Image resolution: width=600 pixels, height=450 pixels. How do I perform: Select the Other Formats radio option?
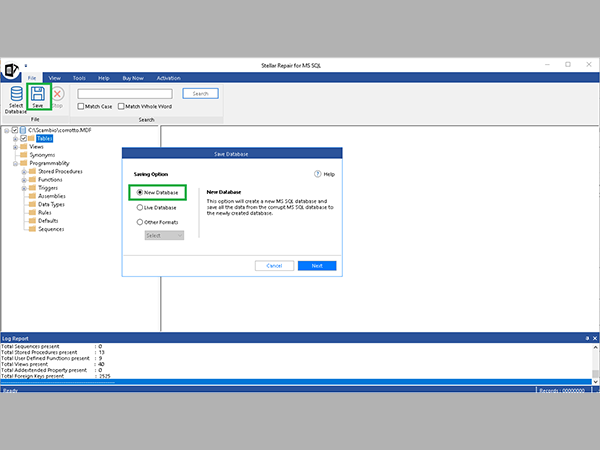pos(140,222)
